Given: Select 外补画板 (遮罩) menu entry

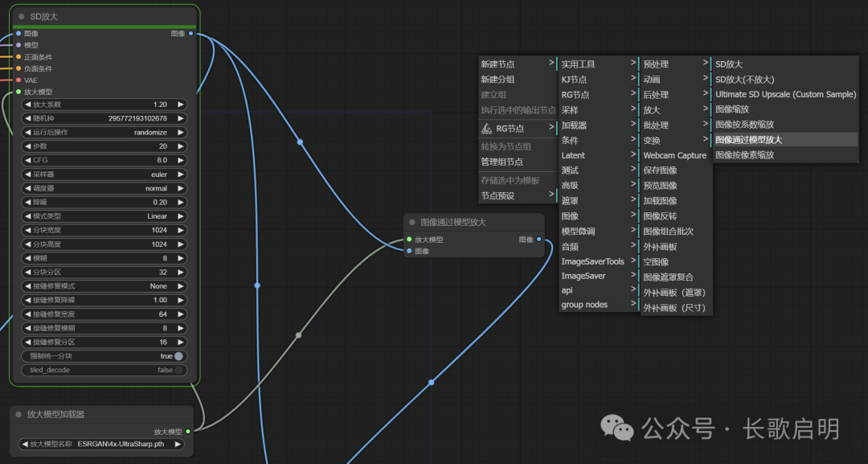Looking at the screenshot, I should click(x=676, y=293).
